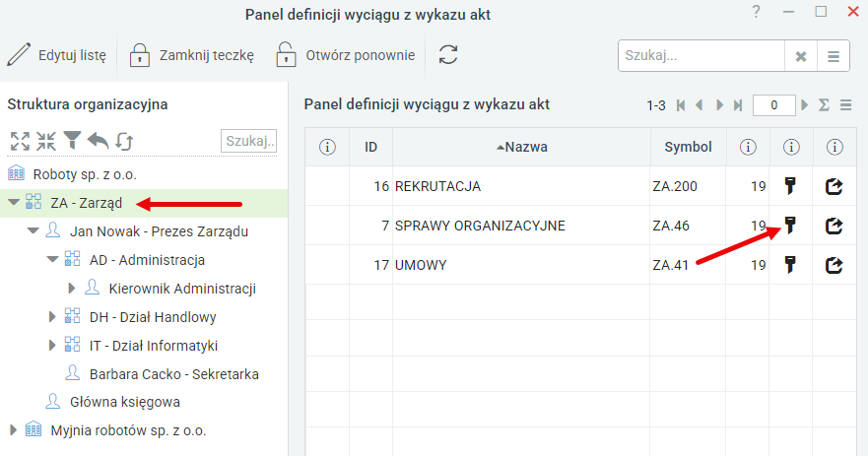Expand DH - Dział Handlowy node
The height and width of the screenshot is (456, 868).
point(52,316)
